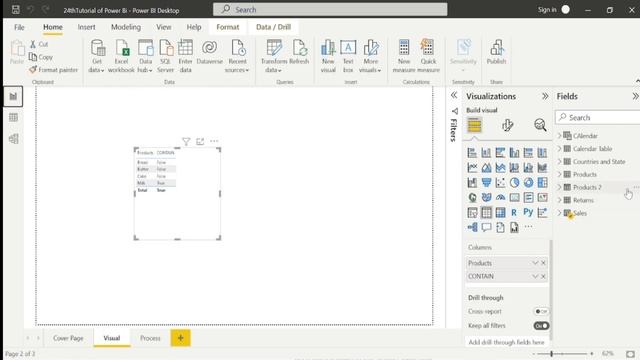This screenshot has height=360, width=640.
Task: Select the Python visual
Action: click(528, 212)
